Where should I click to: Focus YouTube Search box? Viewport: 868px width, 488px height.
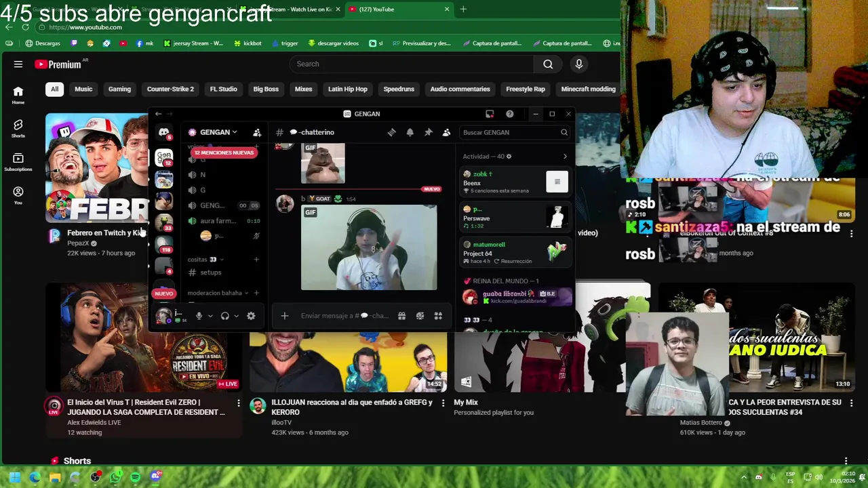(413, 64)
